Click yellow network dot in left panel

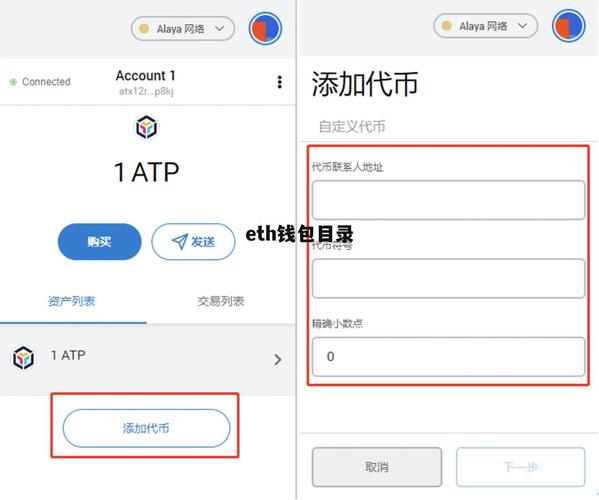144,29
